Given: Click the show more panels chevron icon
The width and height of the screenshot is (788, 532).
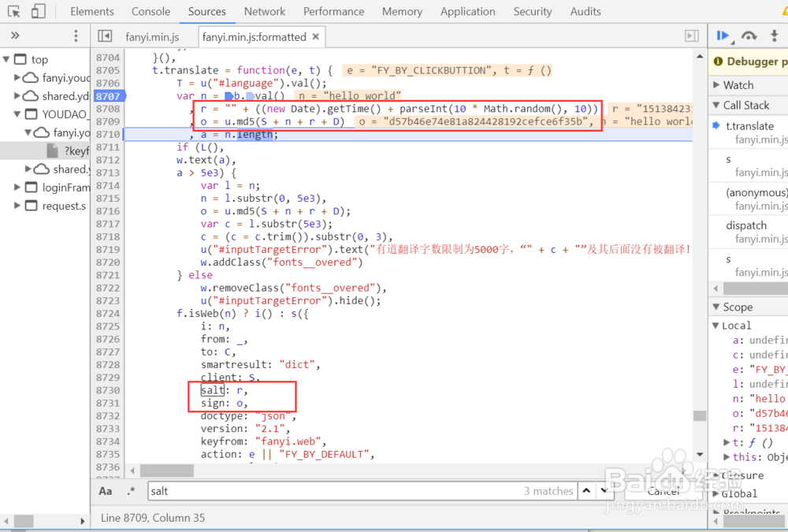Looking at the screenshot, I should [x=13, y=35].
